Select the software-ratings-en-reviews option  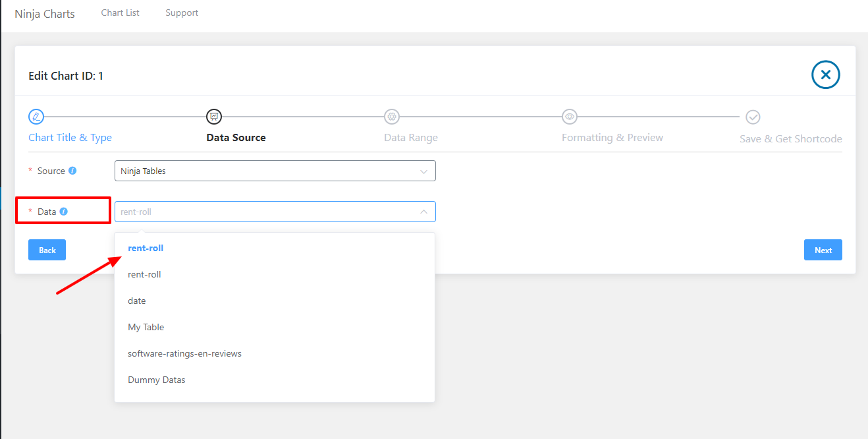184,353
